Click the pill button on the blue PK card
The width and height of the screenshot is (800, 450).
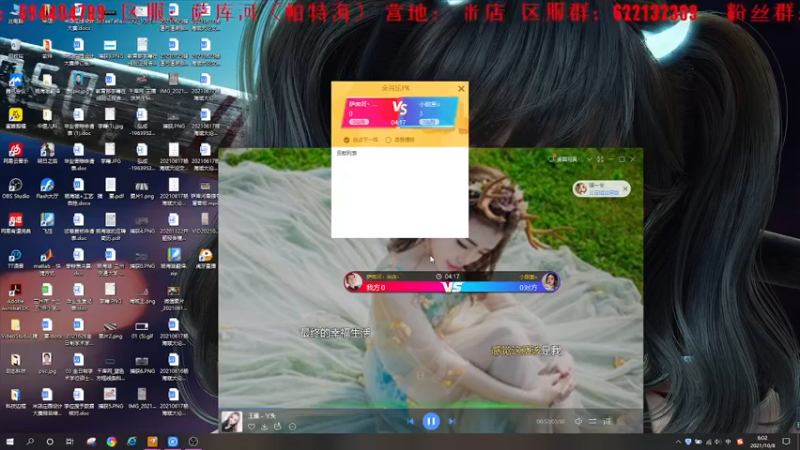tap(429, 122)
